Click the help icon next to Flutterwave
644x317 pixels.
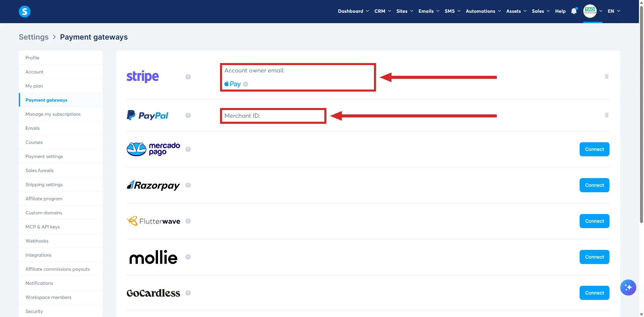tap(188, 221)
